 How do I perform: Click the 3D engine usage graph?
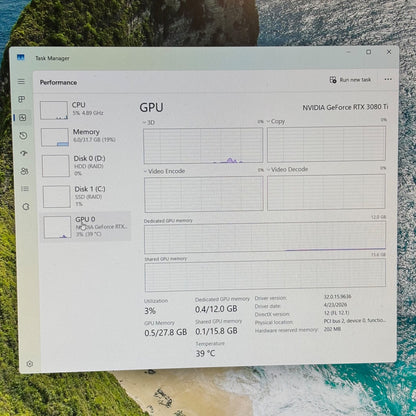203,146
